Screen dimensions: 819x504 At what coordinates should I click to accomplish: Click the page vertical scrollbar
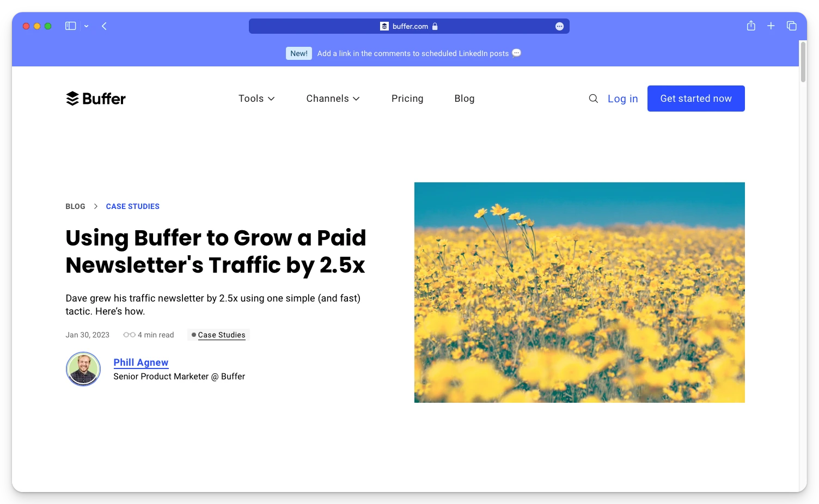pyautogui.click(x=803, y=62)
